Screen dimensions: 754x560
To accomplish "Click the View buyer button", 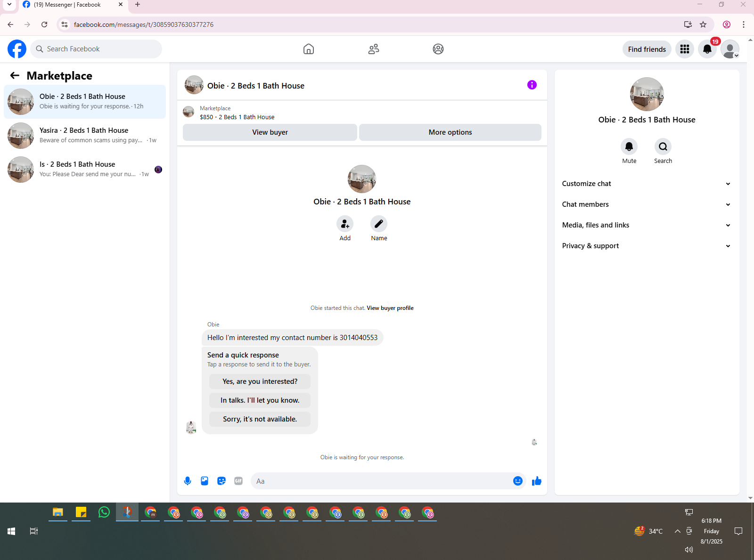I will coord(270,132).
